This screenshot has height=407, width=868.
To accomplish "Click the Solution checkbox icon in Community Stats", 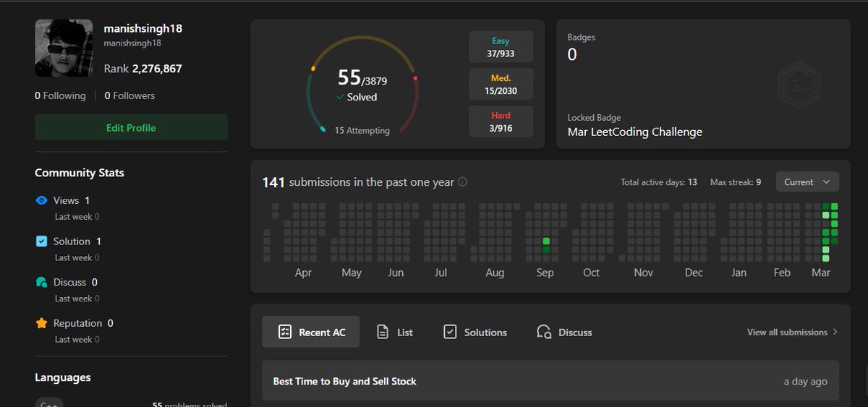I will (41, 241).
